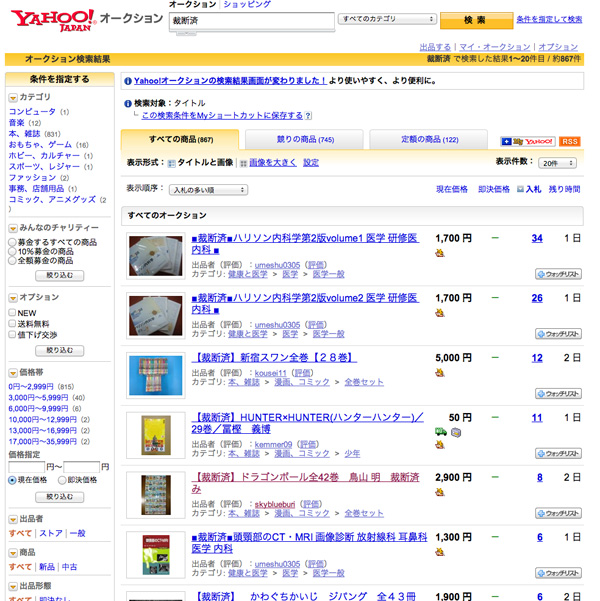Image resolution: width=600 pixels, height=601 pixels.
Task: Click auction icon under the volume2 listing price
Action: click(x=440, y=313)
